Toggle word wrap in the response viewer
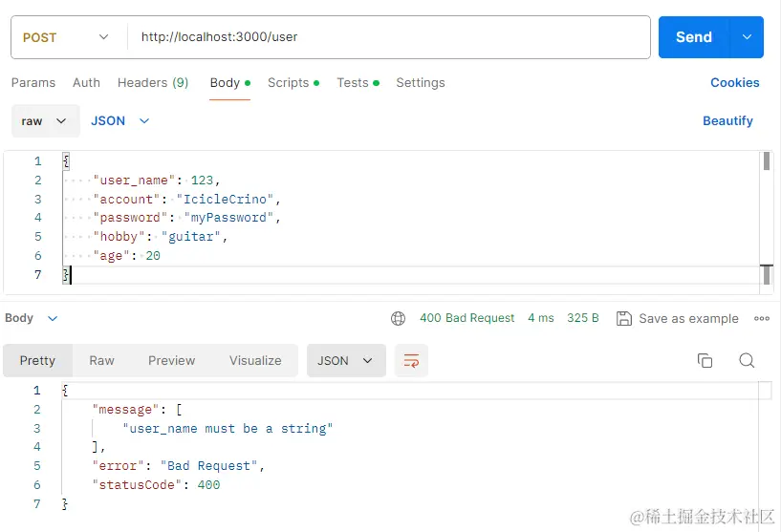 [411, 360]
